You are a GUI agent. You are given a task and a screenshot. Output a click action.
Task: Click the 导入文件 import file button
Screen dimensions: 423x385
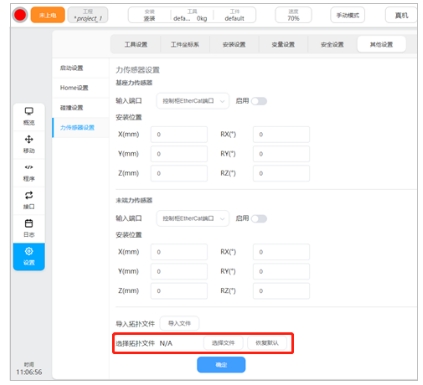(x=179, y=323)
